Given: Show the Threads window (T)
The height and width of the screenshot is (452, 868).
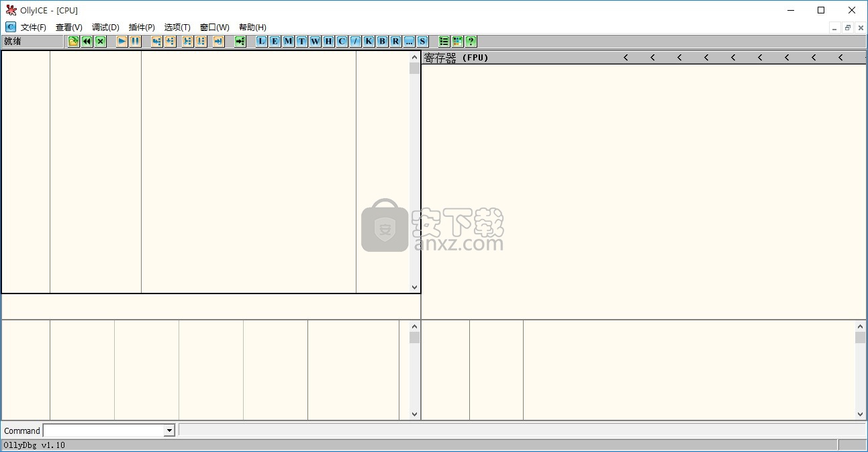Looking at the screenshot, I should (302, 42).
